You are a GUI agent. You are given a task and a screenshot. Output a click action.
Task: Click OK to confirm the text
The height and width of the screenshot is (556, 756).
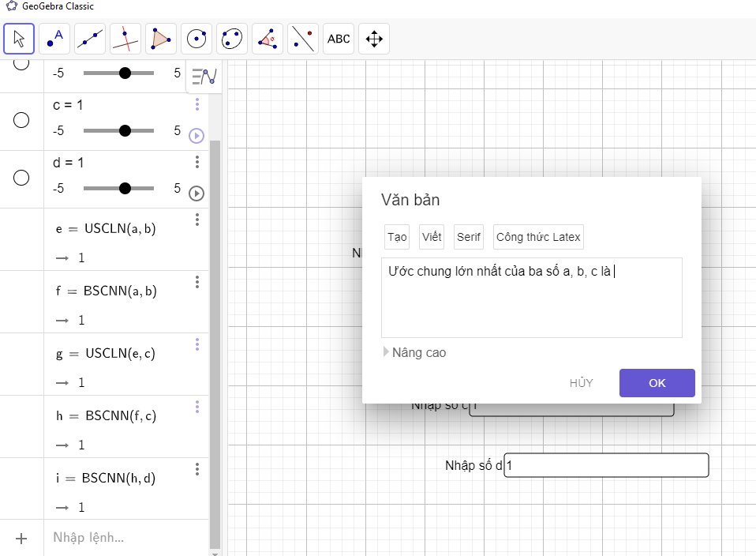[657, 383]
